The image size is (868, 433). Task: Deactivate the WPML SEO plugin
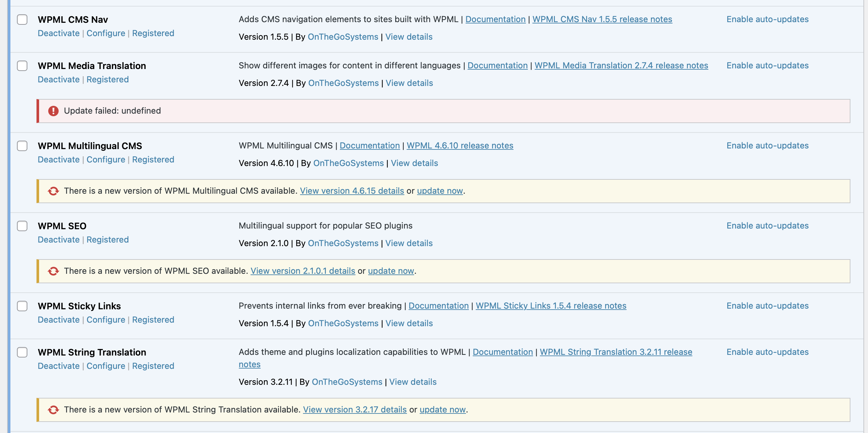click(59, 240)
